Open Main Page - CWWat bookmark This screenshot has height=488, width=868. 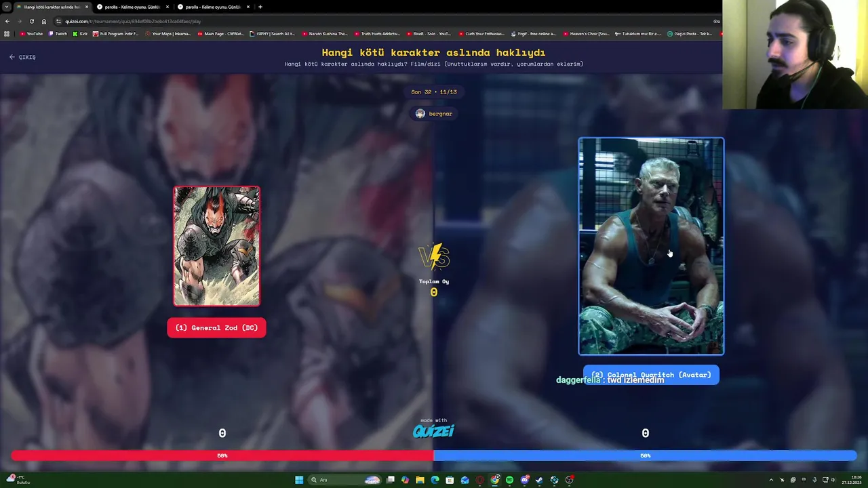[x=220, y=33]
